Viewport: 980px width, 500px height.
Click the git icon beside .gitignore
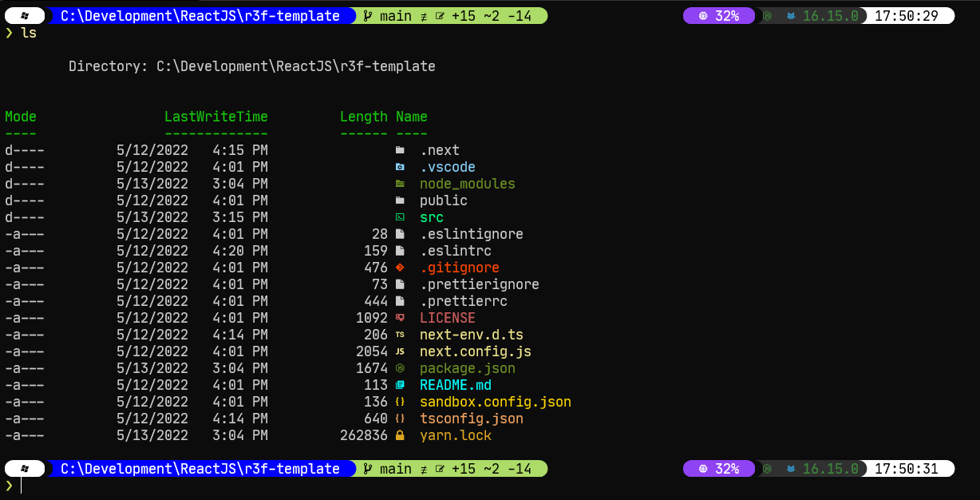coord(400,268)
